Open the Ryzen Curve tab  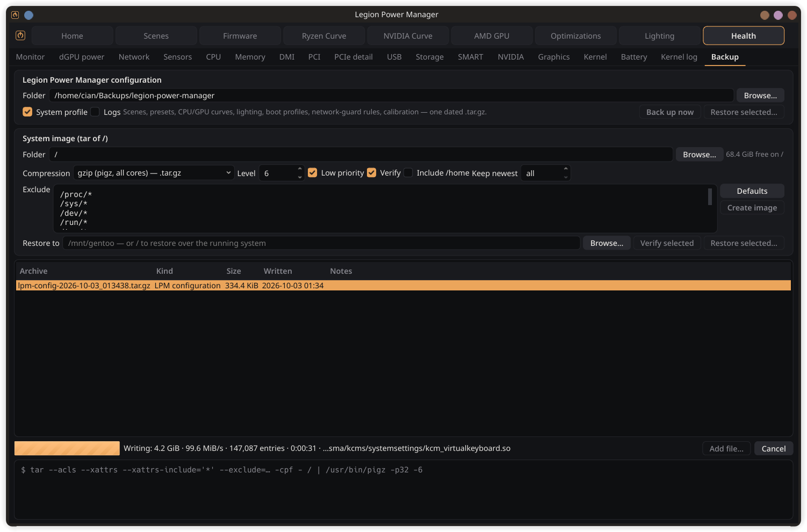click(x=324, y=36)
